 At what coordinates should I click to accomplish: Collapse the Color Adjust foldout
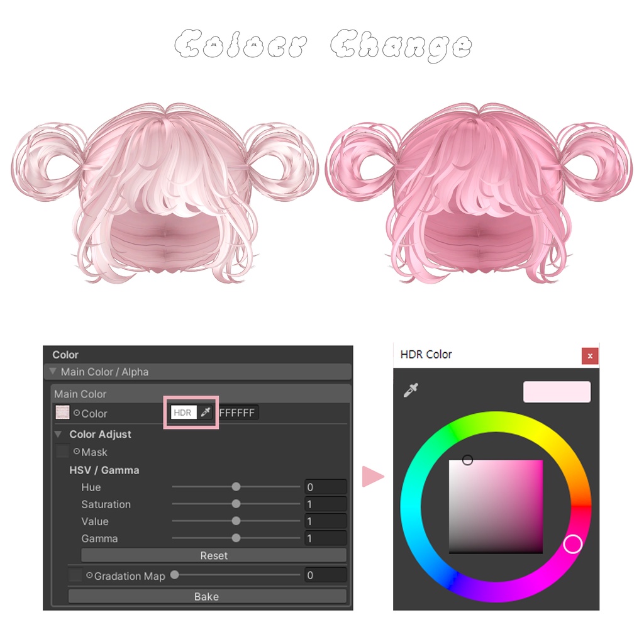[58, 434]
